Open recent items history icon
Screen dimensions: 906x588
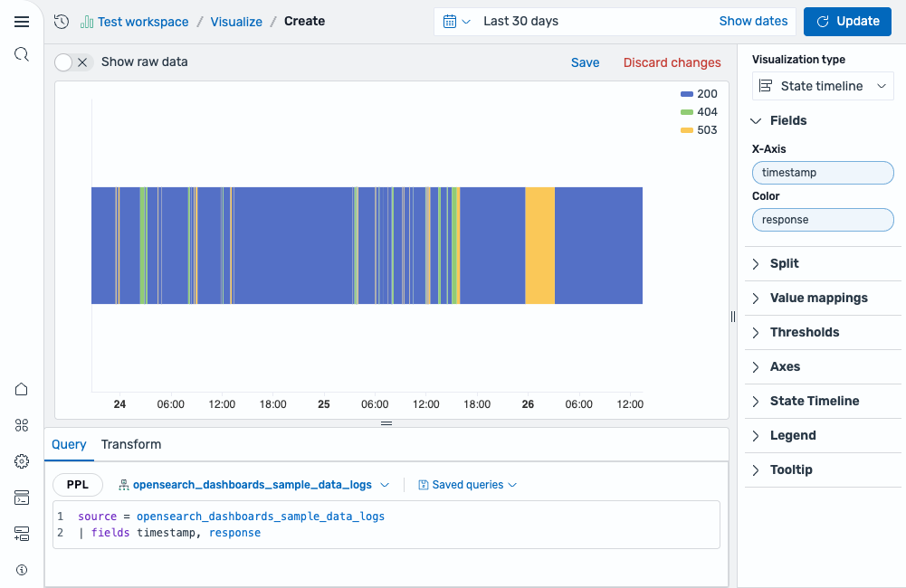coord(62,22)
